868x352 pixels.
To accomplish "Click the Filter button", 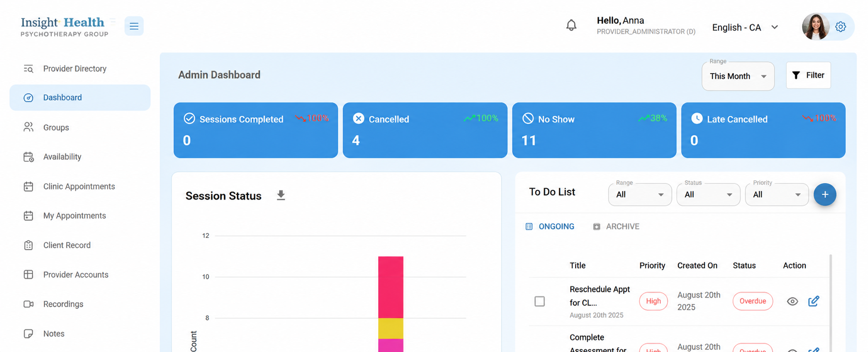I will coord(808,75).
